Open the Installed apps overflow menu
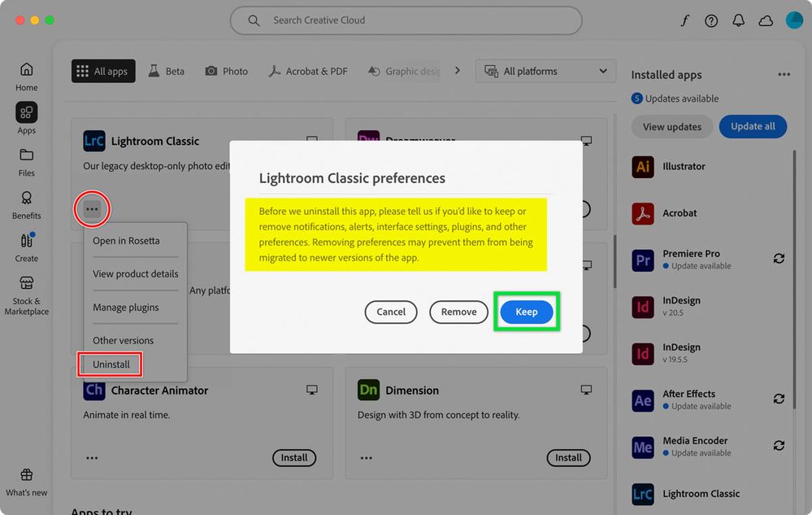Screen dimensions: 812x515 783,74
